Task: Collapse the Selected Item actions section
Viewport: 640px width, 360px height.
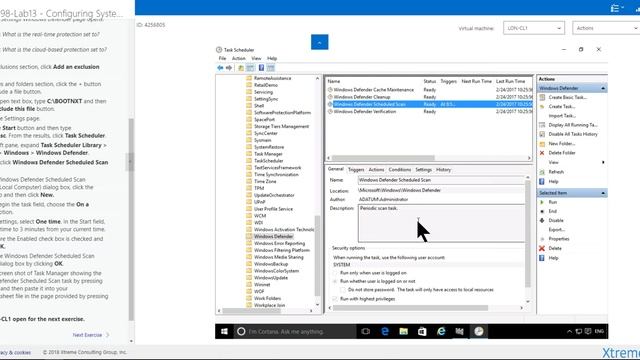Action: (603, 193)
